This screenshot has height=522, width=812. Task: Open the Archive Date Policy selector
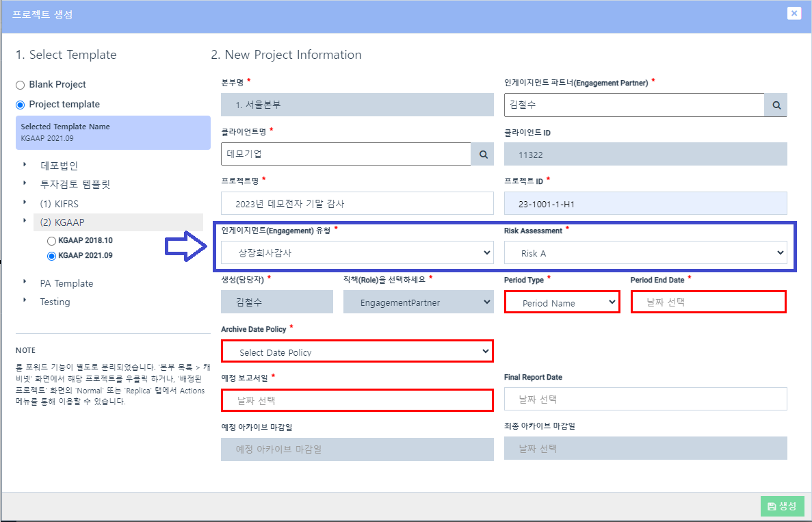tap(357, 350)
